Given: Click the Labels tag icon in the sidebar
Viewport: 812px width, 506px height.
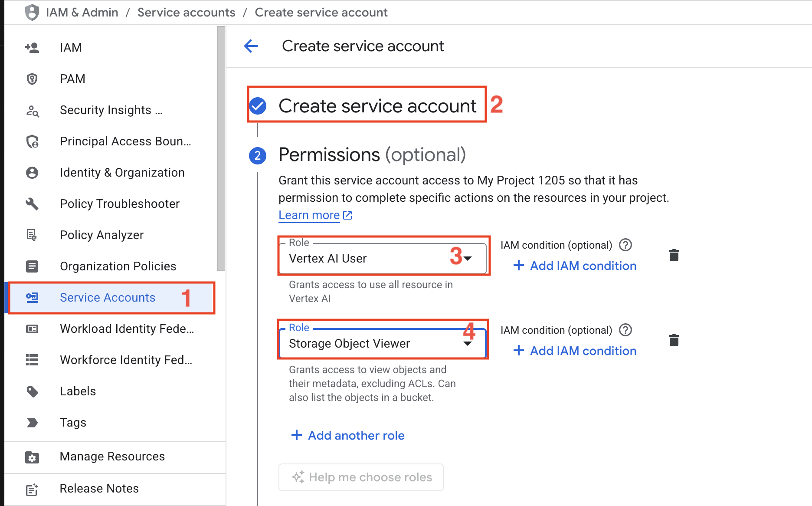Looking at the screenshot, I should click(32, 391).
